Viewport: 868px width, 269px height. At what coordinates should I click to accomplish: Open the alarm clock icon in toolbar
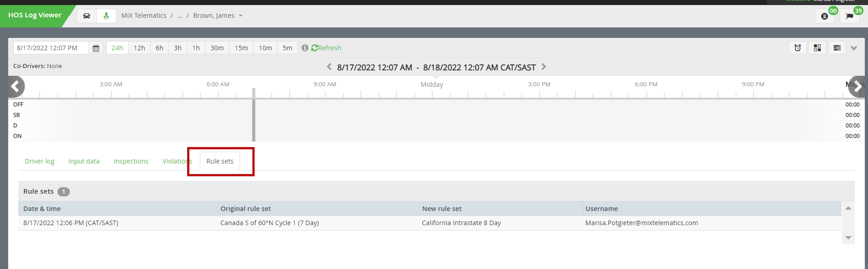(x=798, y=48)
